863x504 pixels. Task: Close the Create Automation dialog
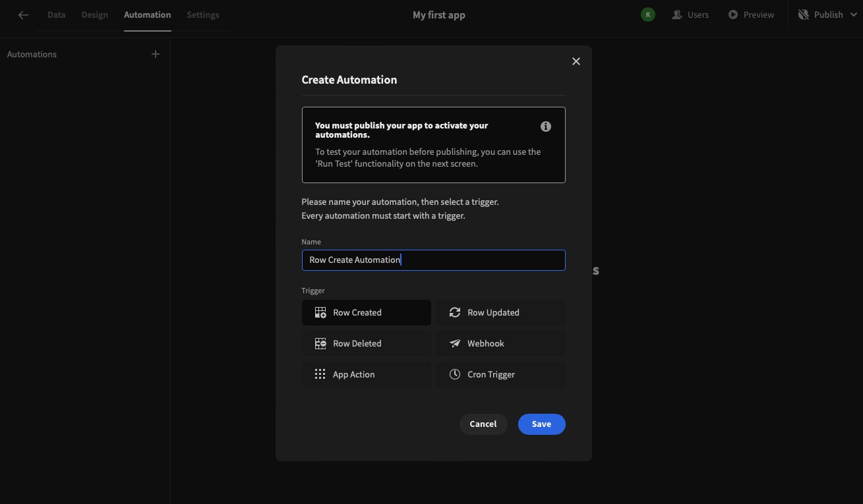coord(576,61)
